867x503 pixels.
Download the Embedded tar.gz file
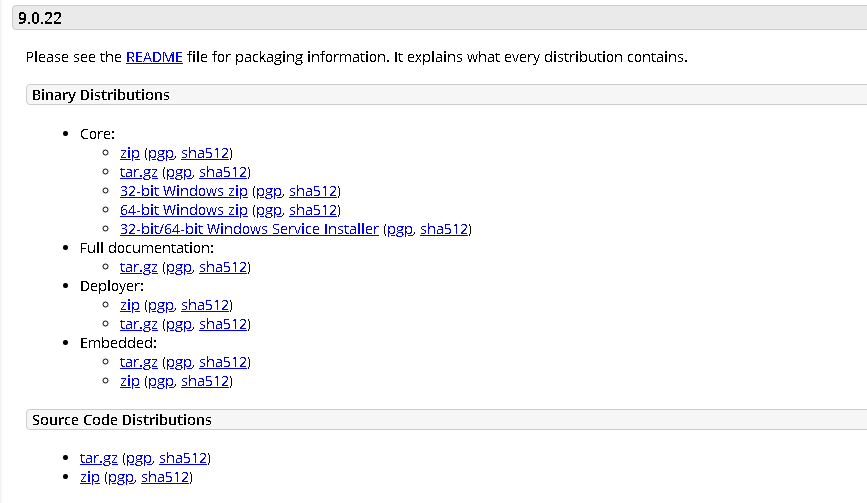point(139,362)
